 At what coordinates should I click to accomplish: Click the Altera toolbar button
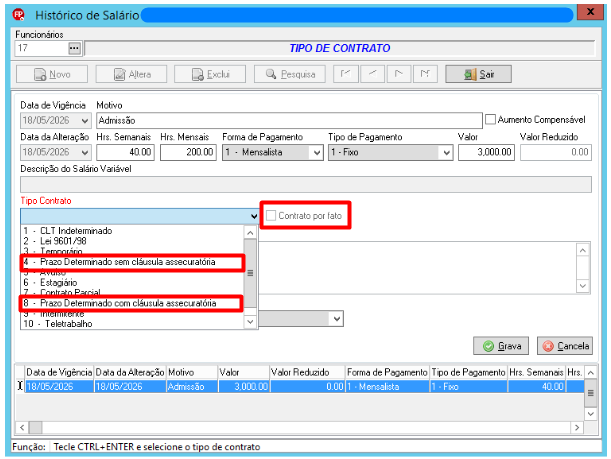[x=131, y=74]
